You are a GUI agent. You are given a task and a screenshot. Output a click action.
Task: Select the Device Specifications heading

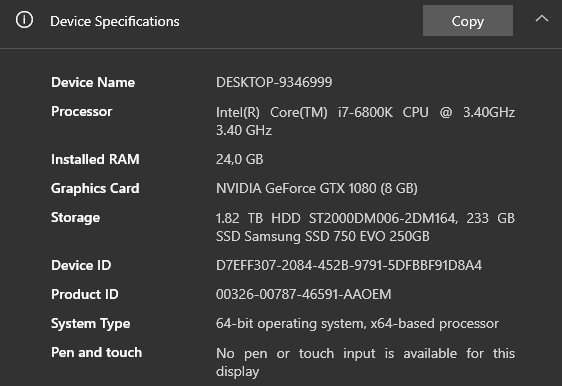click(x=115, y=21)
